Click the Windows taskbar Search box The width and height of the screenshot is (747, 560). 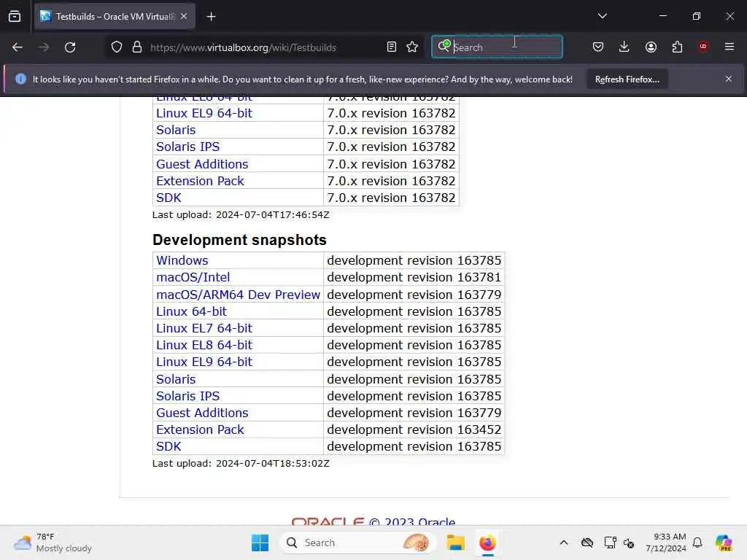[x=357, y=542]
